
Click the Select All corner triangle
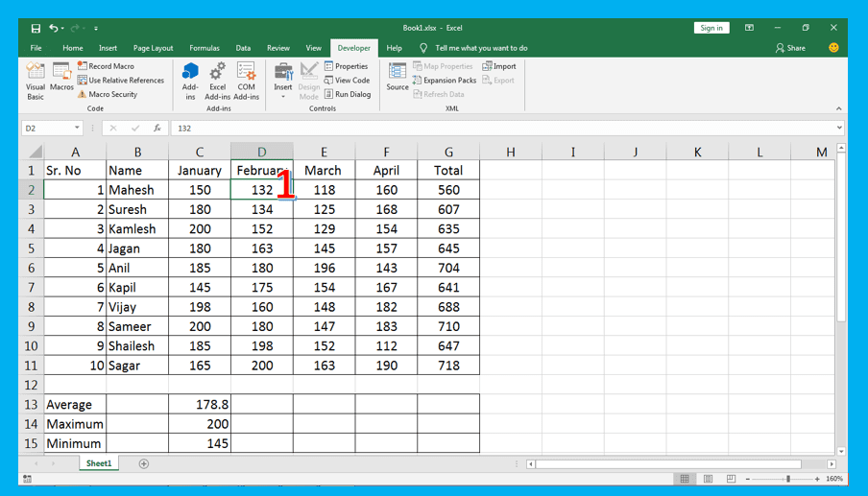(x=36, y=152)
